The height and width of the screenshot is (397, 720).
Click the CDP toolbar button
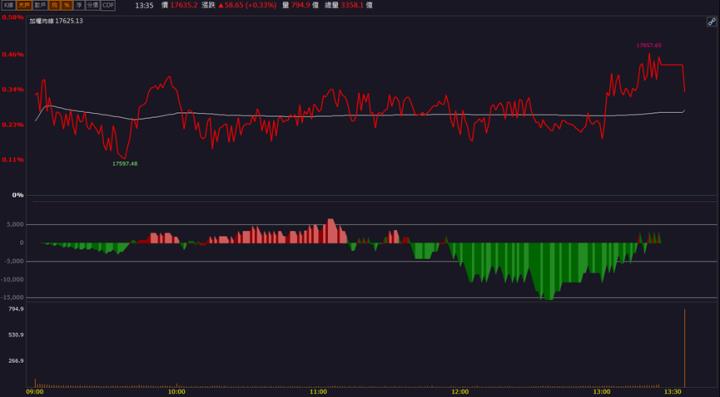click(x=108, y=6)
